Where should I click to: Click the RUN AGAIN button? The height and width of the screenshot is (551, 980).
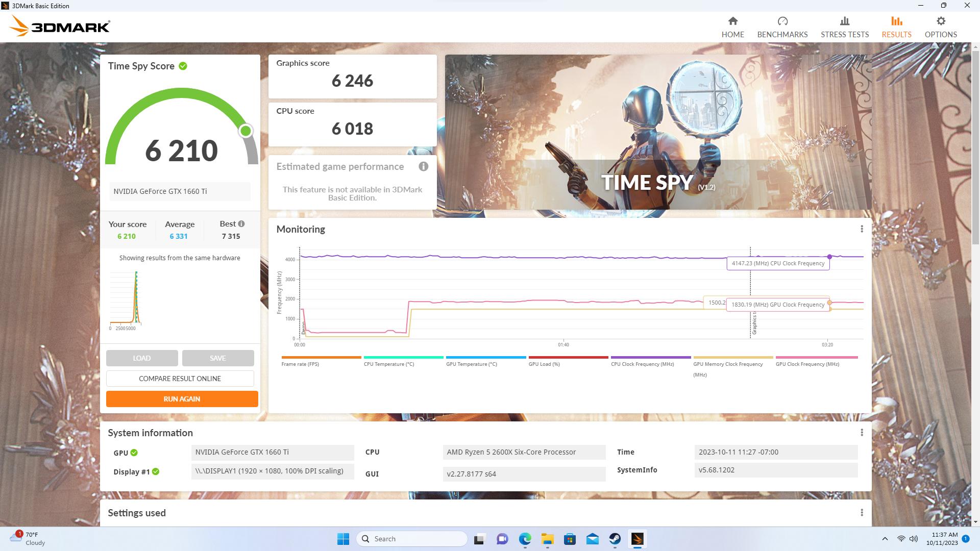click(182, 399)
